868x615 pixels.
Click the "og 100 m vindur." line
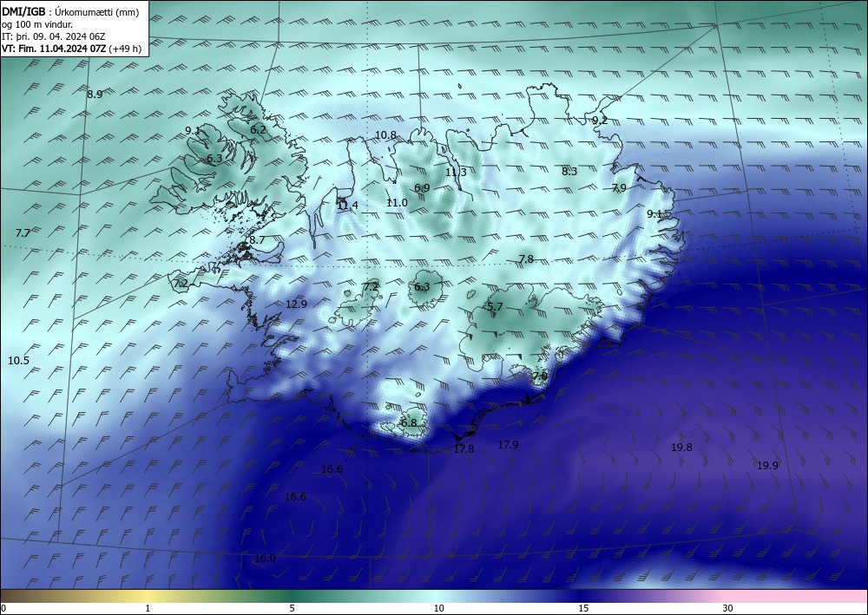(37, 24)
